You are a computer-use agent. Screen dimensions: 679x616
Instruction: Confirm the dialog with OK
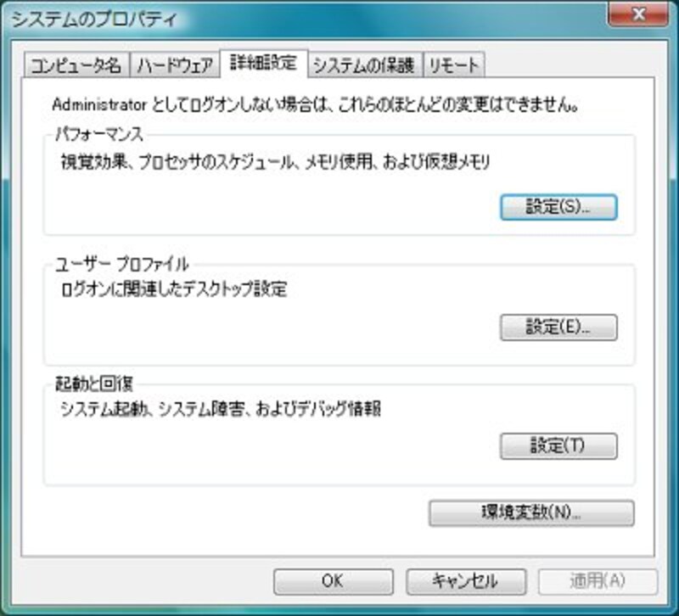coord(334,581)
